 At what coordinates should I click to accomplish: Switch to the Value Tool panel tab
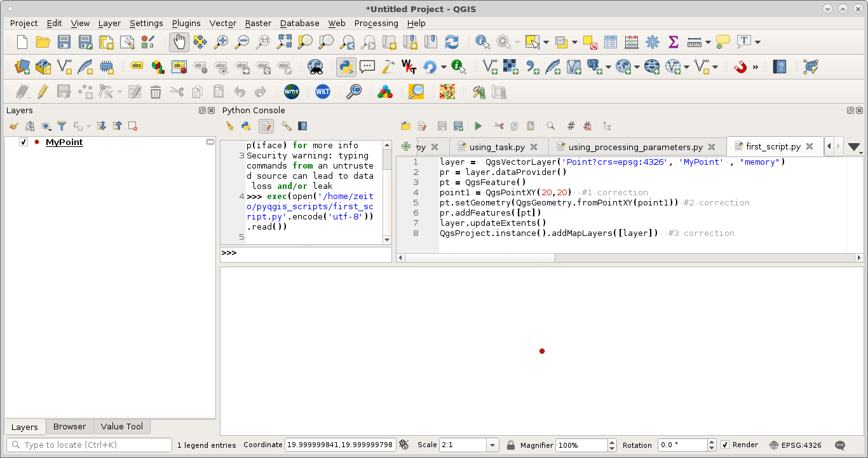122,427
